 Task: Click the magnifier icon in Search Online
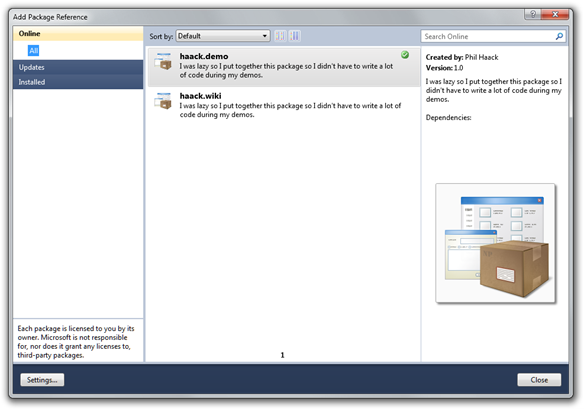(559, 36)
